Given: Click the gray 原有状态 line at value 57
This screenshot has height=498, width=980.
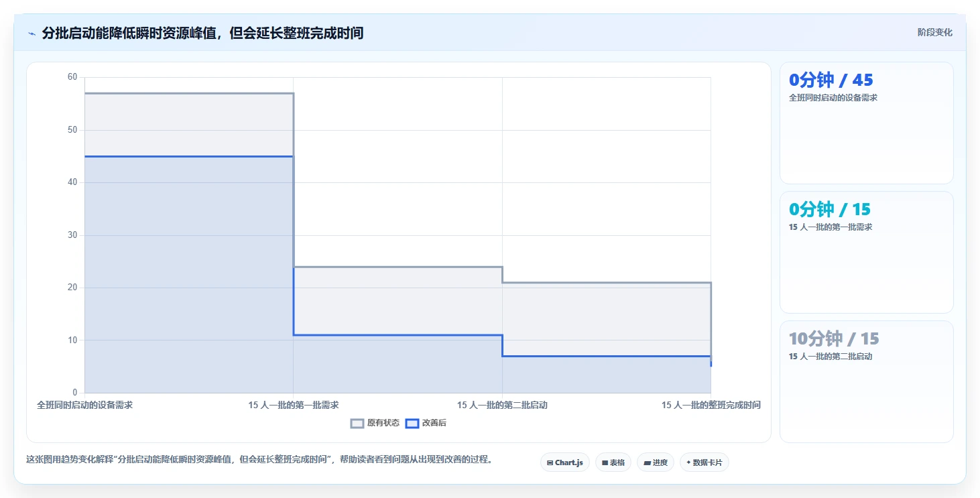Looking at the screenshot, I should (x=189, y=93).
